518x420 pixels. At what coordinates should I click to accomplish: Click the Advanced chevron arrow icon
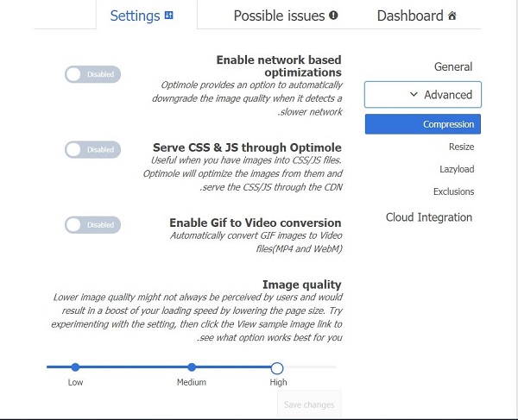414,94
